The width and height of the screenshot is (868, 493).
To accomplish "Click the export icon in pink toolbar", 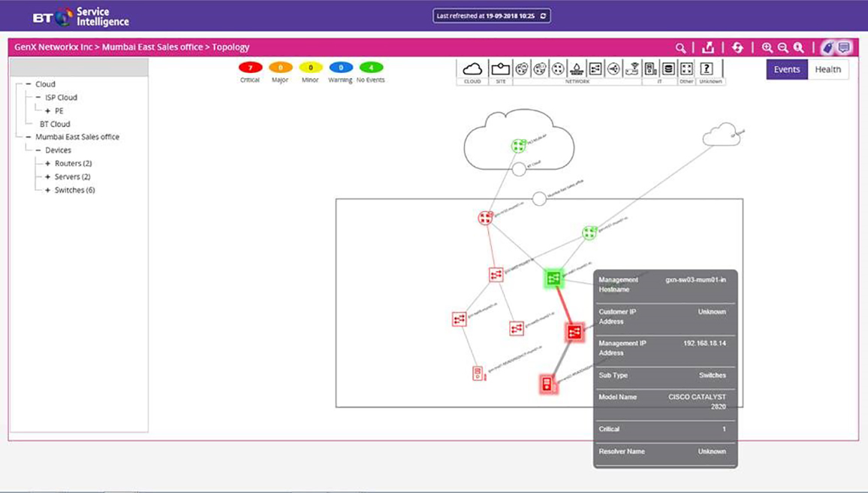I will [x=708, y=47].
